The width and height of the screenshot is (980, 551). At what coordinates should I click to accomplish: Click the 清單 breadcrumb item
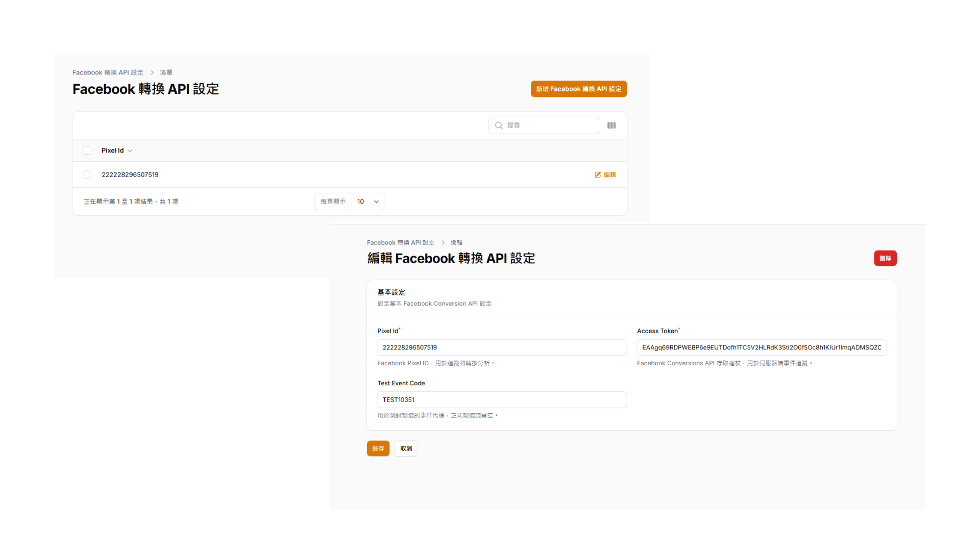point(166,72)
